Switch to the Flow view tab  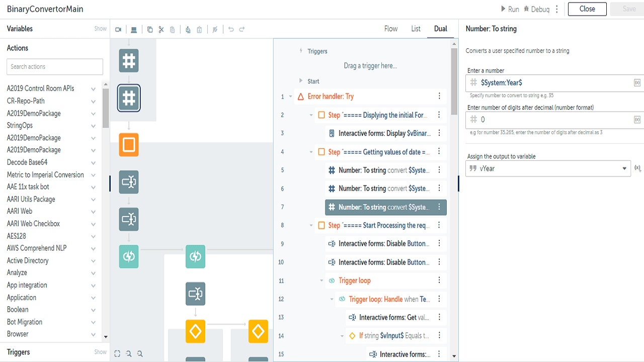coord(391,29)
